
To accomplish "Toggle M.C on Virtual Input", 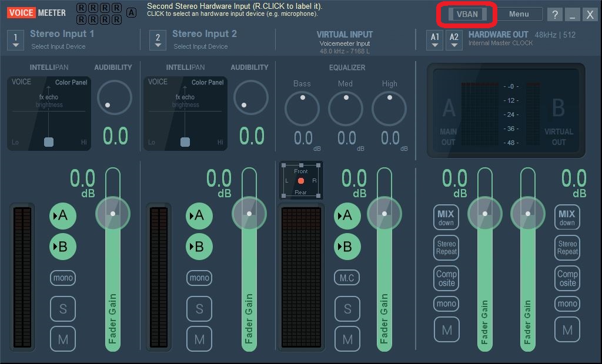I will 347,278.
